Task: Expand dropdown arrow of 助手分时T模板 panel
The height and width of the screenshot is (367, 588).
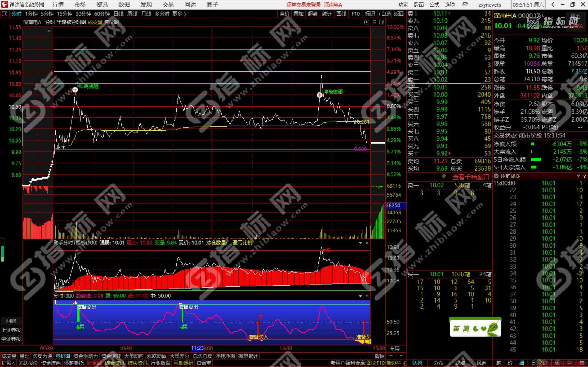Action: tap(360, 243)
